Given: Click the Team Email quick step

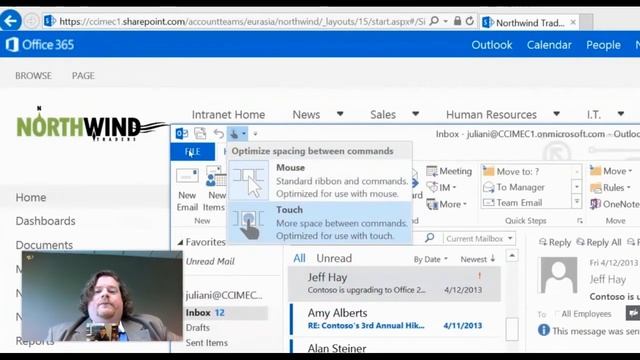Looking at the screenshot, I should tap(513, 203).
